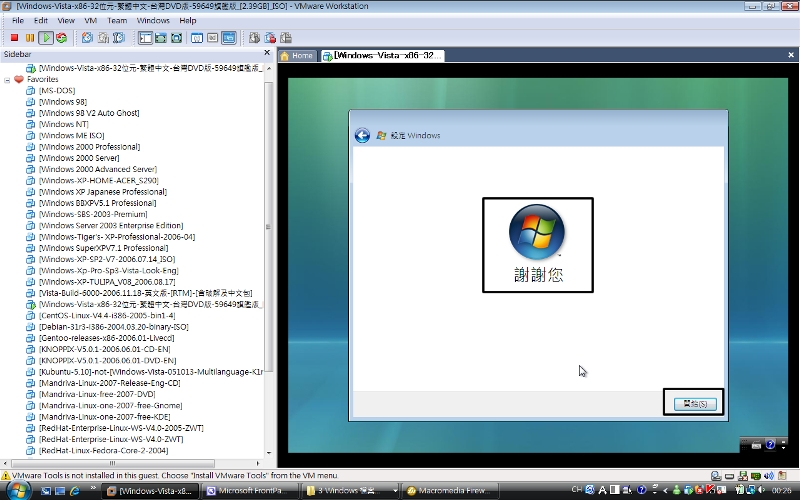Screen dimensions: 800x500
Task: Click the Quick Switch mode toolbar icon
Action: point(161,38)
